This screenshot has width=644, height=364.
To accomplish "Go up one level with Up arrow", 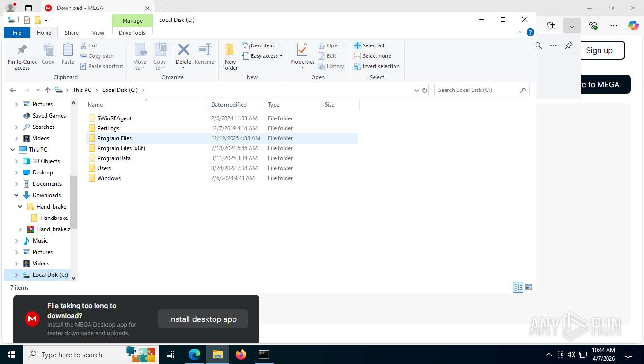I will (48, 90).
